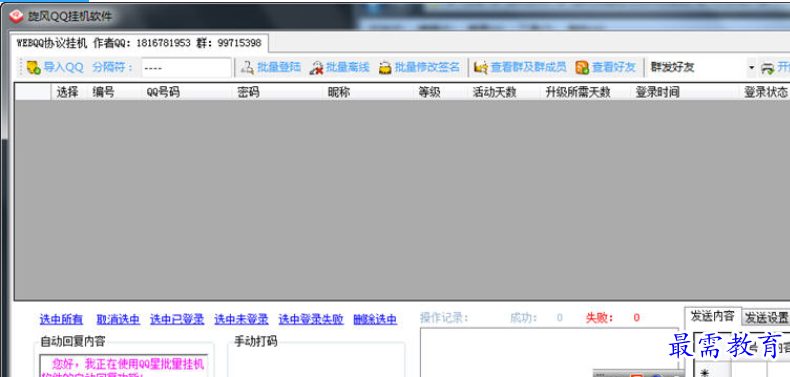
Task: Click the 查看群及群成员 toolbar button text
Action: tap(529, 68)
